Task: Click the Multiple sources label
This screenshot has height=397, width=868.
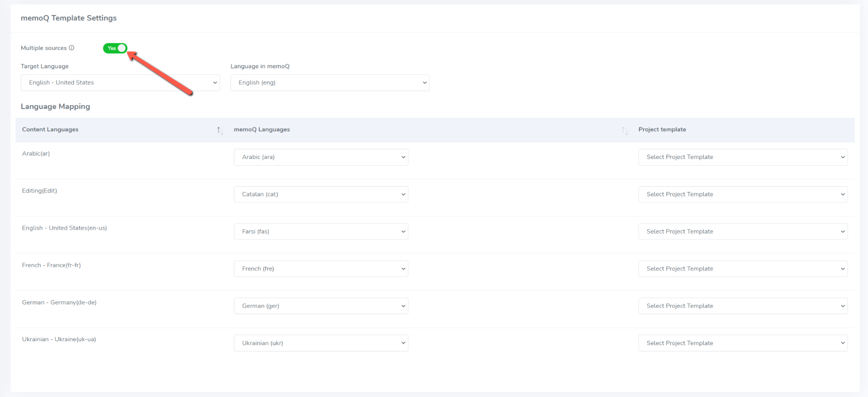Action: [44, 48]
